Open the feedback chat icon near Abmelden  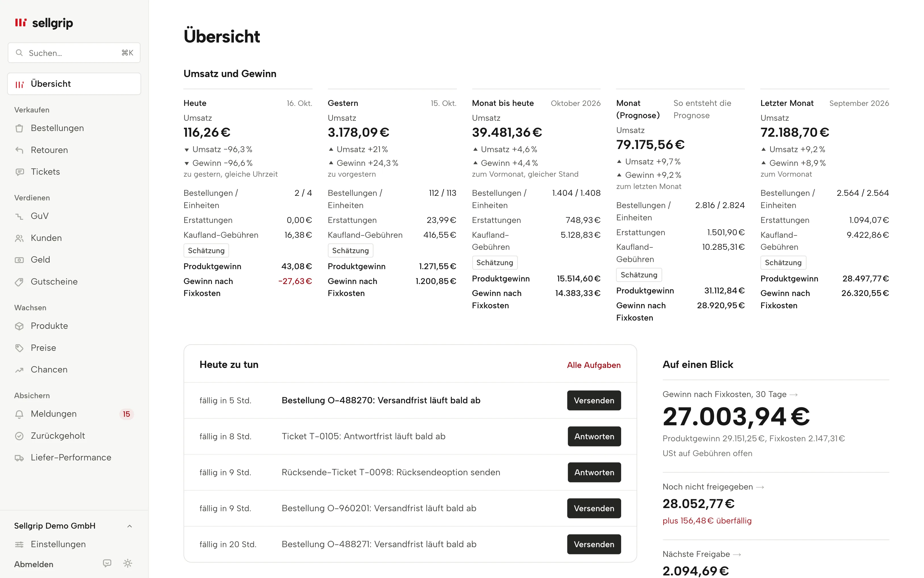pyautogui.click(x=107, y=563)
